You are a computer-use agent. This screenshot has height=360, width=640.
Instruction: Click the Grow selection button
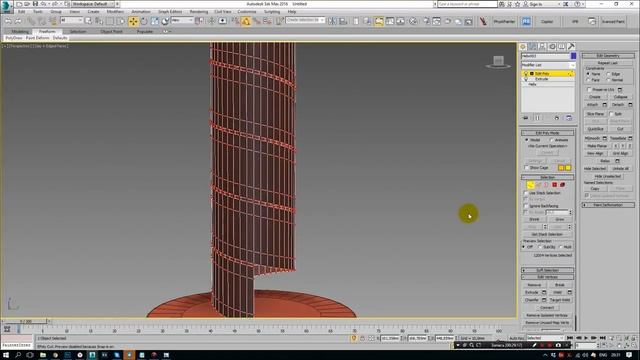560,220
